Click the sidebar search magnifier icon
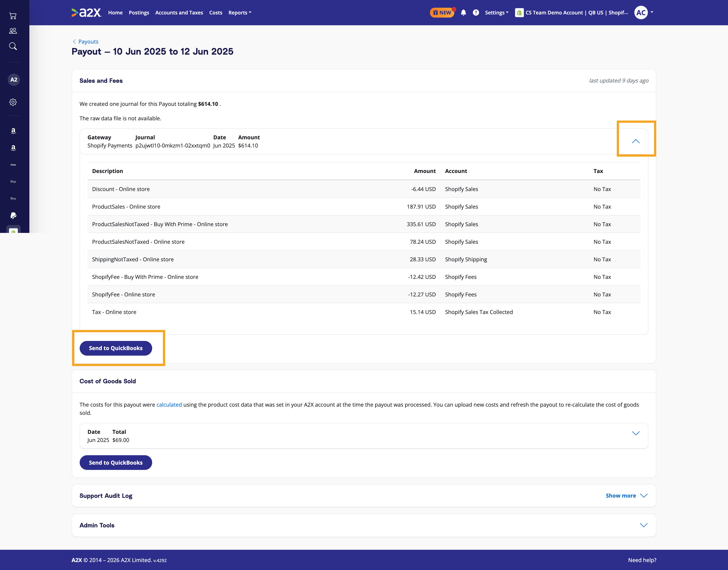The height and width of the screenshot is (570, 728). click(x=13, y=46)
